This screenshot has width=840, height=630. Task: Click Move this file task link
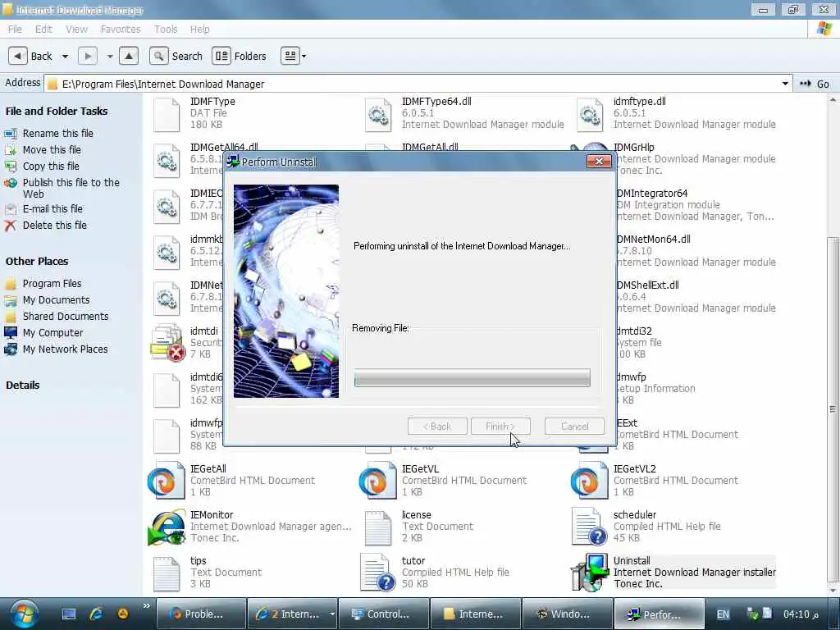click(52, 150)
